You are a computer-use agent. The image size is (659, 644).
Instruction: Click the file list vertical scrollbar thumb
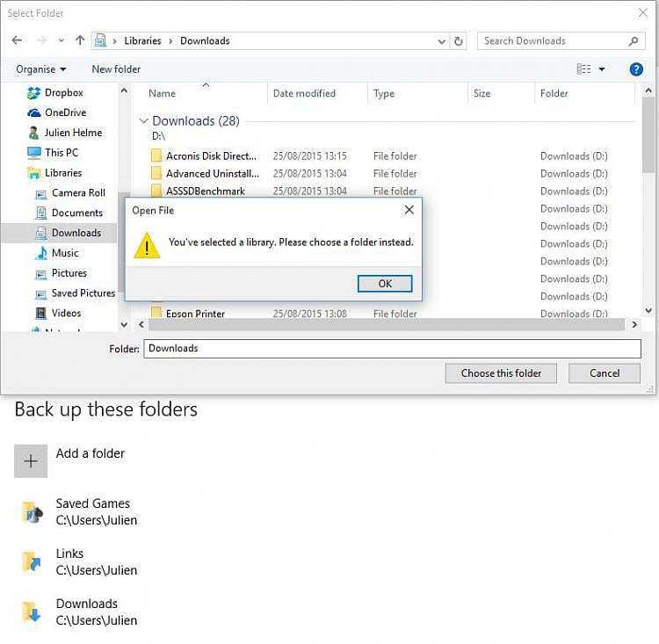(x=648, y=134)
